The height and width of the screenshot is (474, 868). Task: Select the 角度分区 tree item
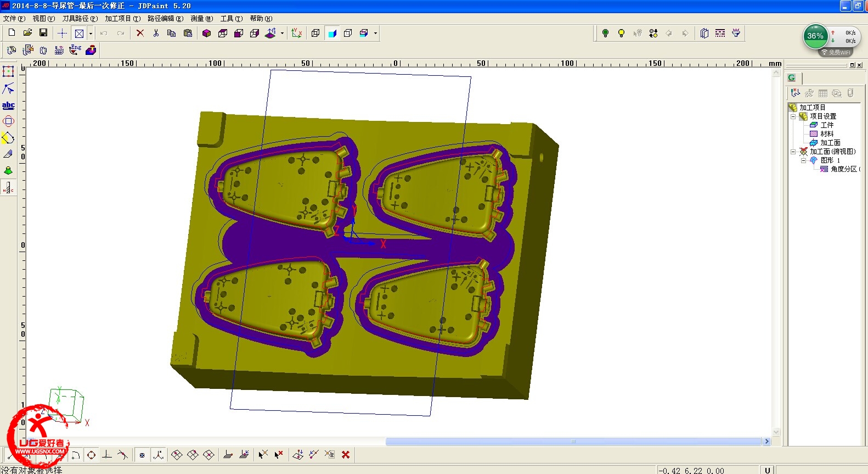(x=845, y=169)
